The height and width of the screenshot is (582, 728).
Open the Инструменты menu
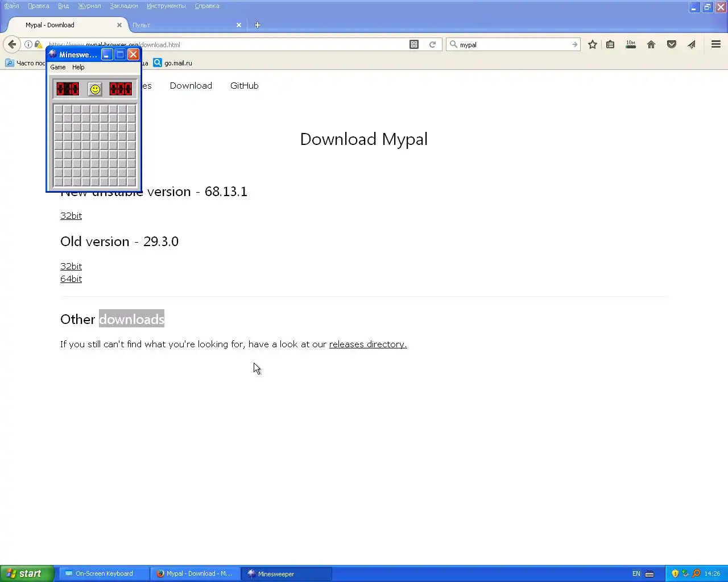coord(166,6)
